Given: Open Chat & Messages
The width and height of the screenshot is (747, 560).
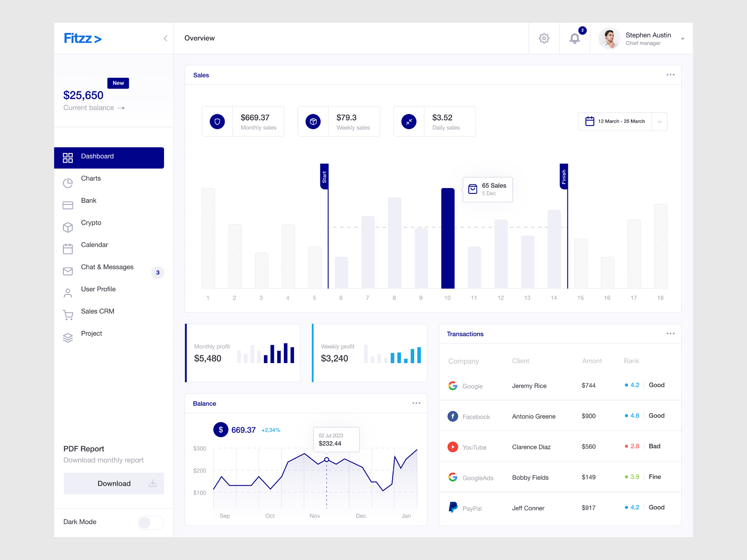Looking at the screenshot, I should [x=107, y=267].
